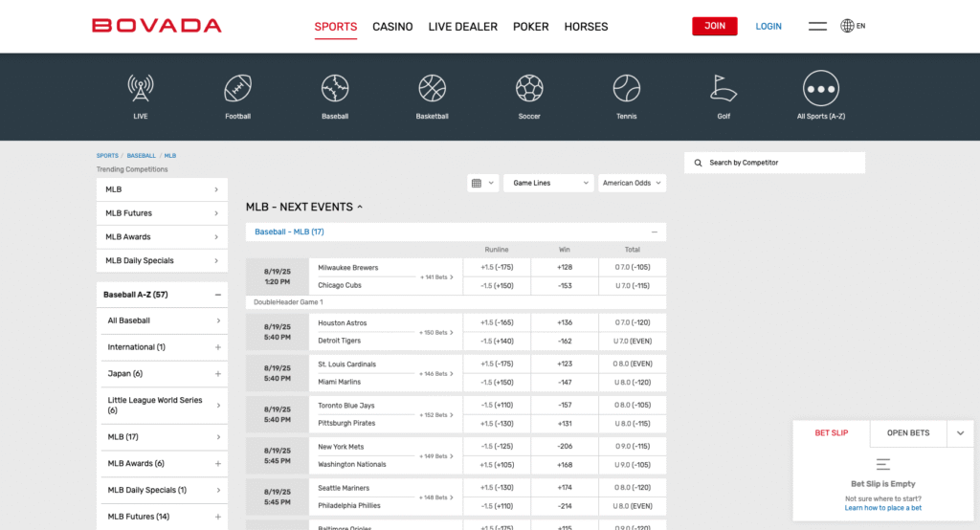The image size is (980, 530).
Task: Open the calendar date filter dropdown
Action: coord(482,183)
